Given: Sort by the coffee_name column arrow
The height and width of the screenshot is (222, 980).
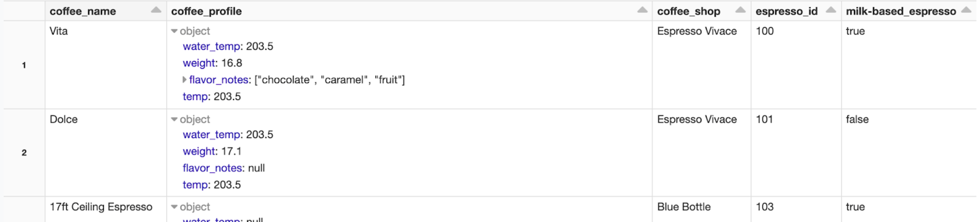Looking at the screenshot, I should point(156,10).
